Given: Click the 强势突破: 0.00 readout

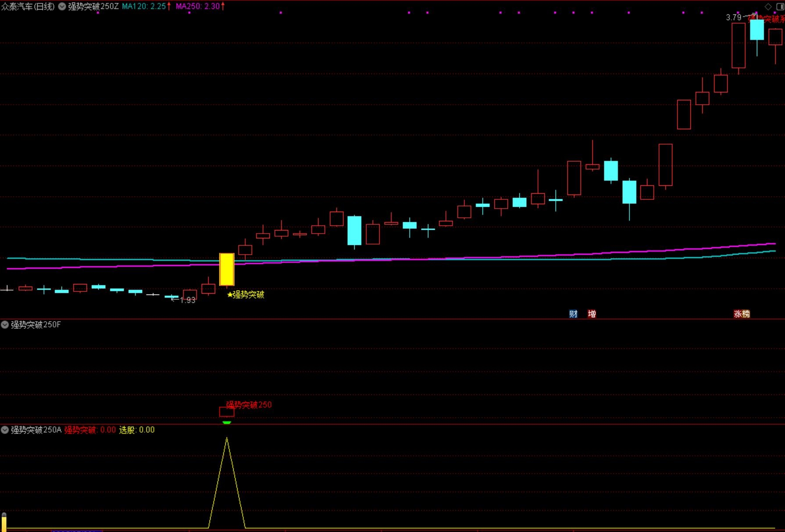Looking at the screenshot, I should [x=90, y=430].
